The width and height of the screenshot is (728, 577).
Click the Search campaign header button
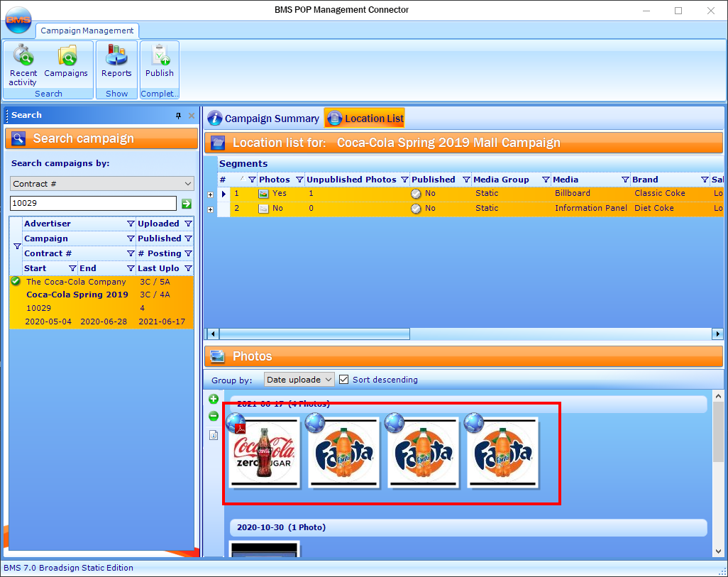(x=101, y=138)
